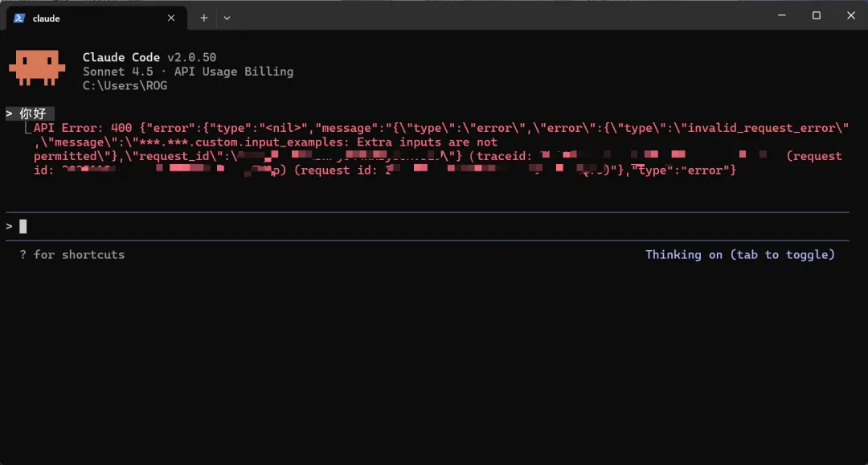Screen dimensions: 868x465
Task: Click "Extra inputs are not" error text
Action: tap(427, 142)
